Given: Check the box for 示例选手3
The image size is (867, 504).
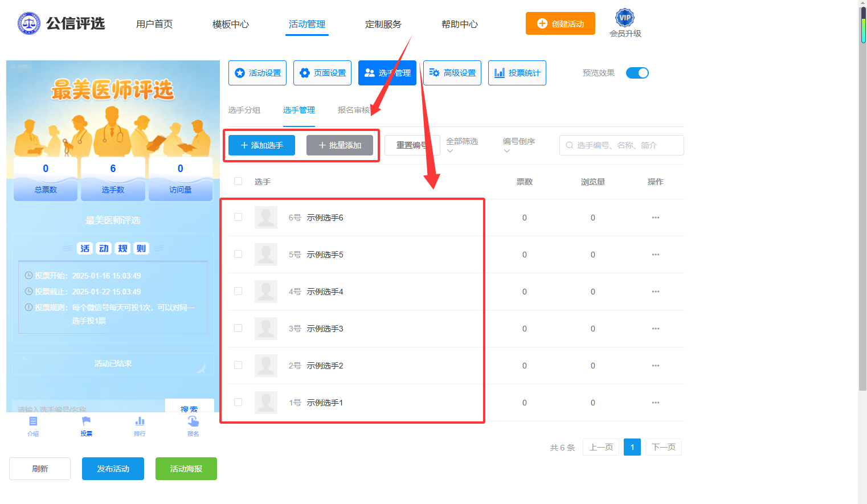Looking at the screenshot, I should coord(238,328).
